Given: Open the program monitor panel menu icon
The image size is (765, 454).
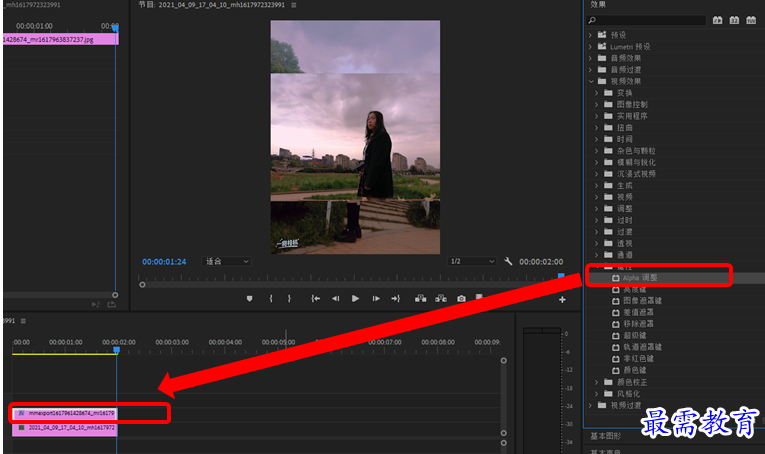Looking at the screenshot, I should point(294,5).
